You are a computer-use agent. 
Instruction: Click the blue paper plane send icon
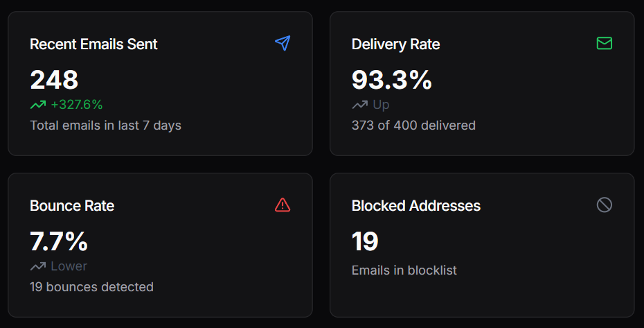click(x=282, y=44)
